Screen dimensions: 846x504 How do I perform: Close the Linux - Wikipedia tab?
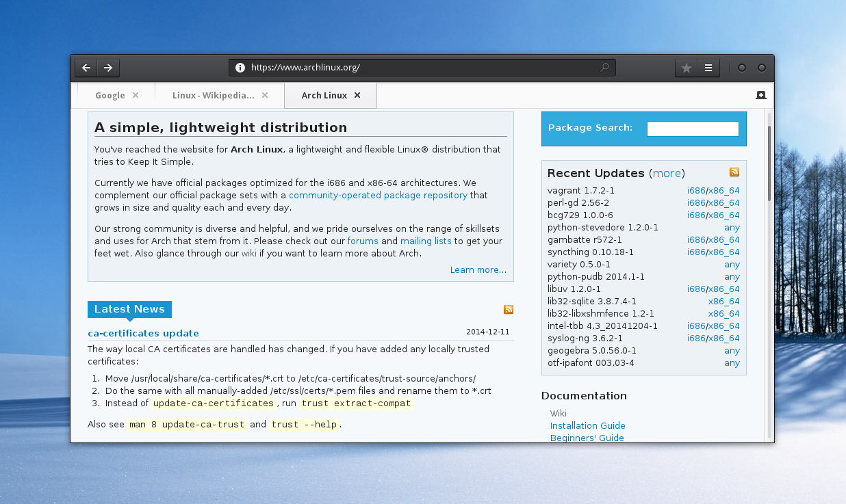(x=265, y=95)
